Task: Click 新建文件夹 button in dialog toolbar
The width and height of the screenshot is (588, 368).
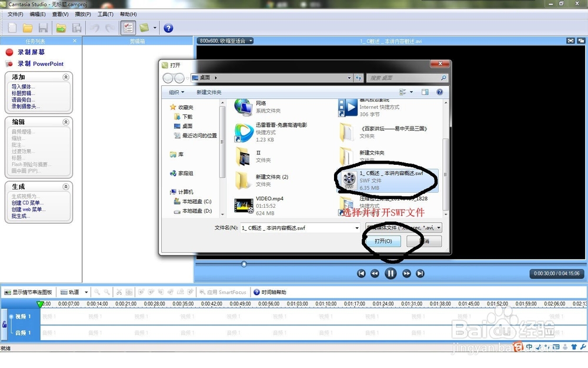Action: 209,92
